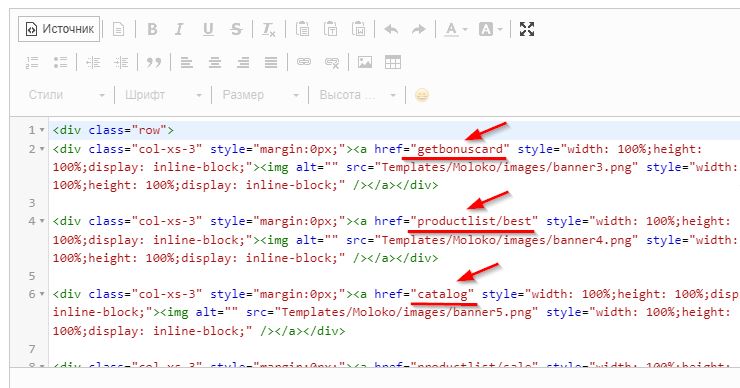
Task: Click the Insert Image icon
Action: click(x=365, y=62)
